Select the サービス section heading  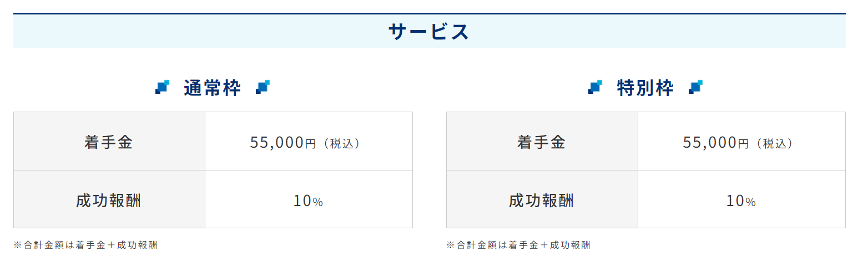[x=429, y=32]
